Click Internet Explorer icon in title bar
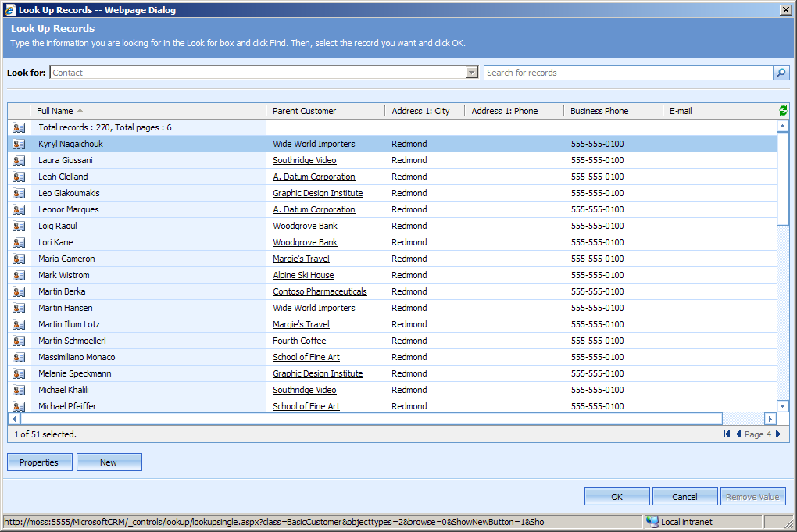 coord(9,9)
